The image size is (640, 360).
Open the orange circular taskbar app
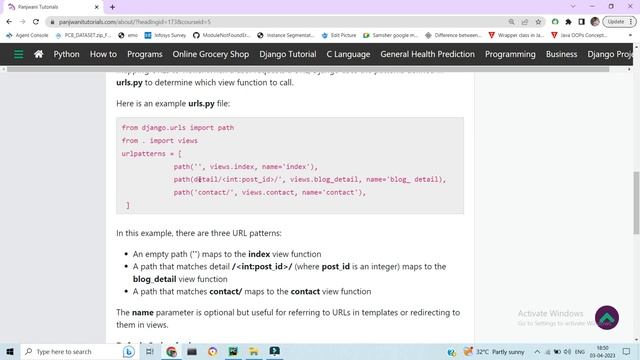[212, 351]
